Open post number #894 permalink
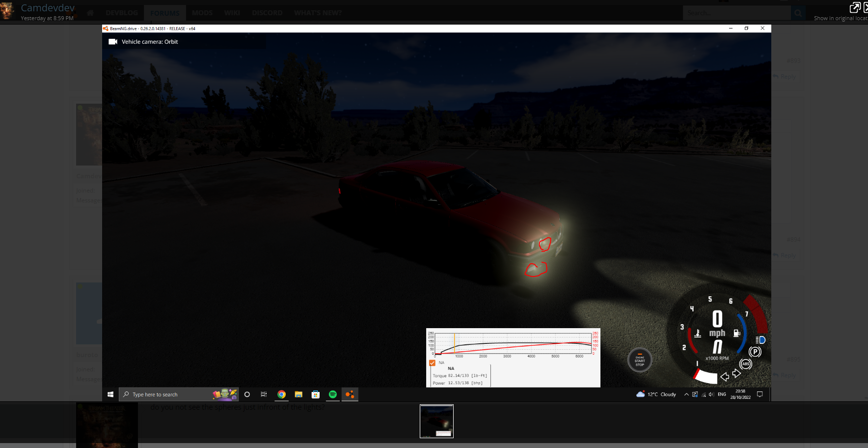Screen dimensions: 868x448 tap(793, 240)
